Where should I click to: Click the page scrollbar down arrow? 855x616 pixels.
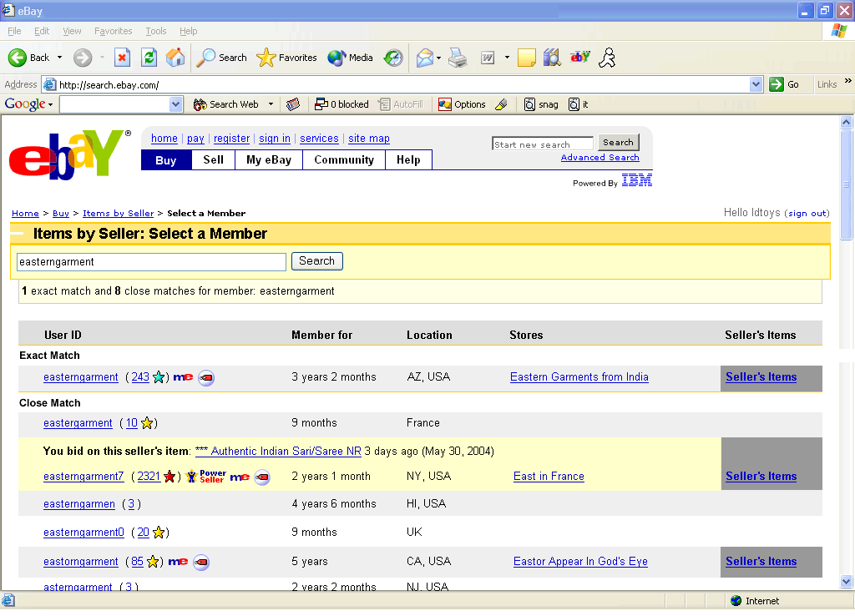(x=847, y=582)
